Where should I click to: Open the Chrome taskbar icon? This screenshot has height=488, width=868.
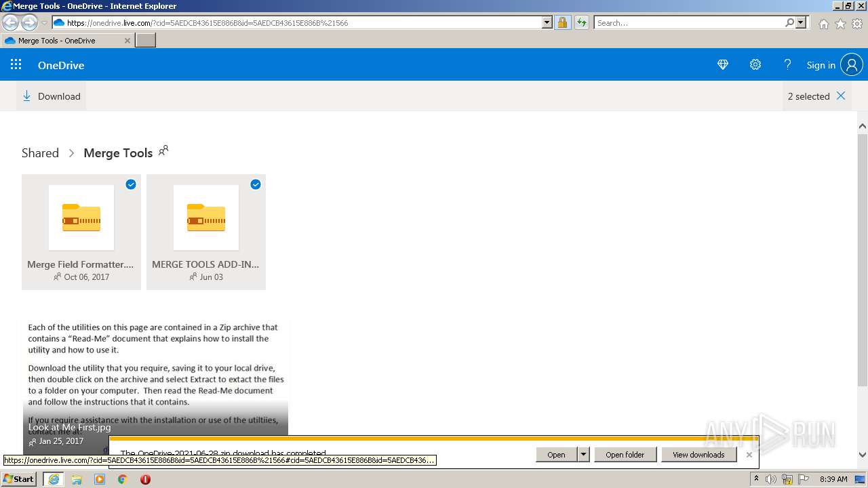[x=123, y=479]
